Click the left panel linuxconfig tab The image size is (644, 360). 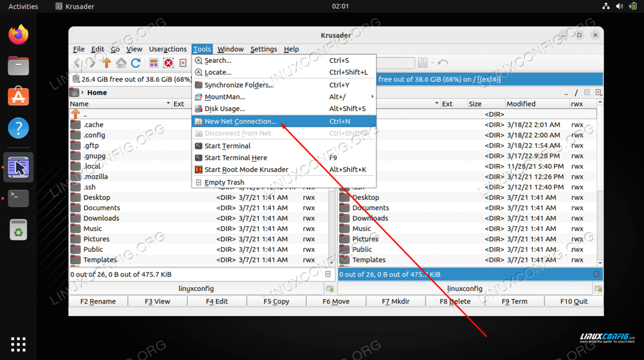tap(196, 289)
